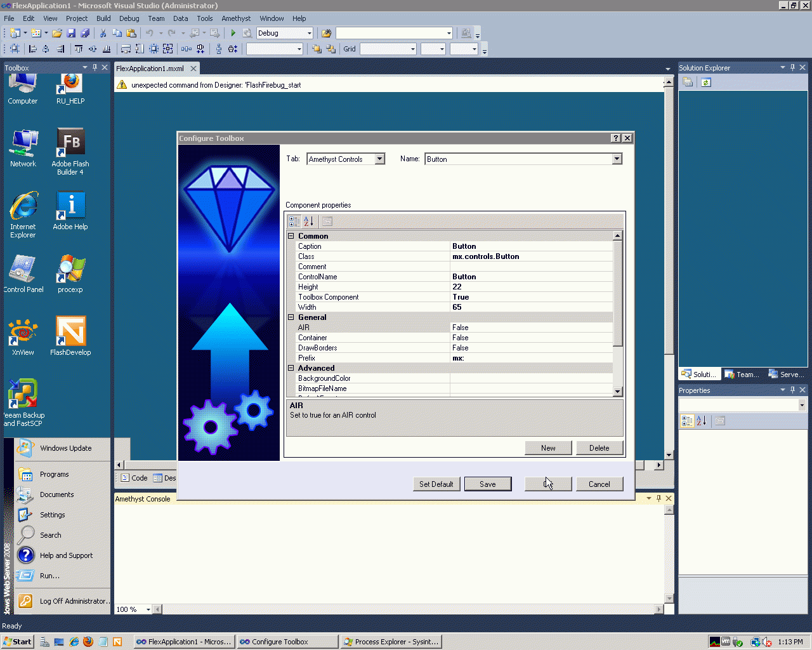This screenshot has width=812, height=650.
Task: Open the Tab dropdown showing Amethyst Controls
Action: click(x=380, y=159)
